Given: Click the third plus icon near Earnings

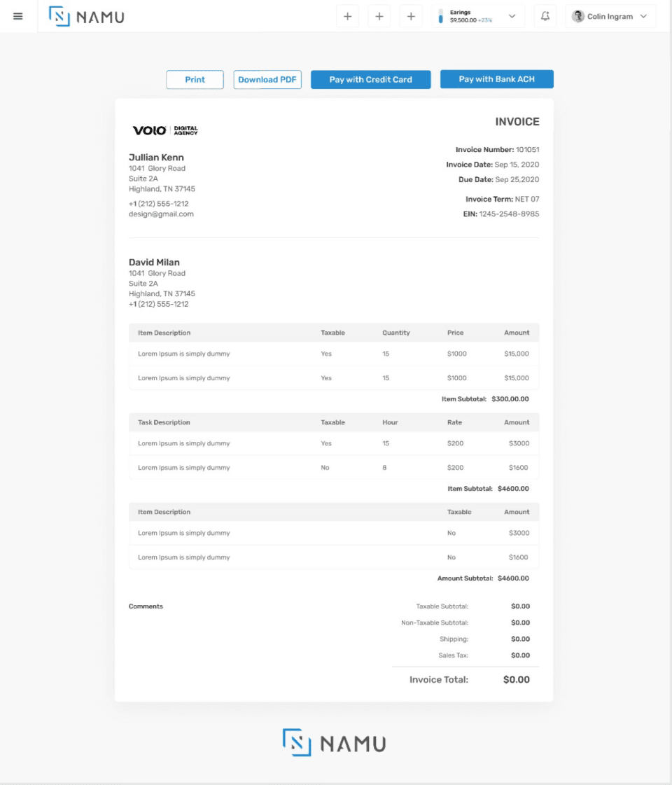Looking at the screenshot, I should click(x=411, y=17).
